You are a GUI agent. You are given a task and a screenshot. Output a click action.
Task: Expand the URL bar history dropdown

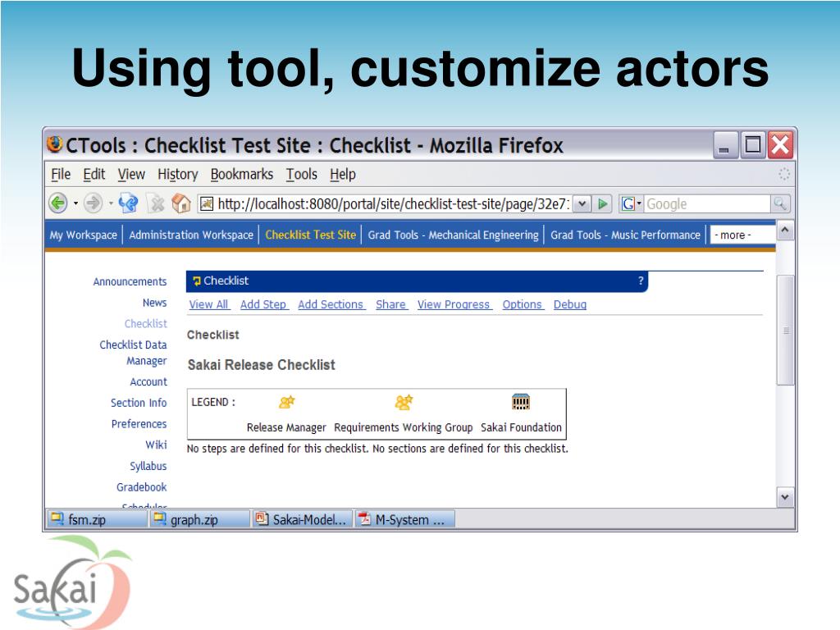tap(582, 203)
